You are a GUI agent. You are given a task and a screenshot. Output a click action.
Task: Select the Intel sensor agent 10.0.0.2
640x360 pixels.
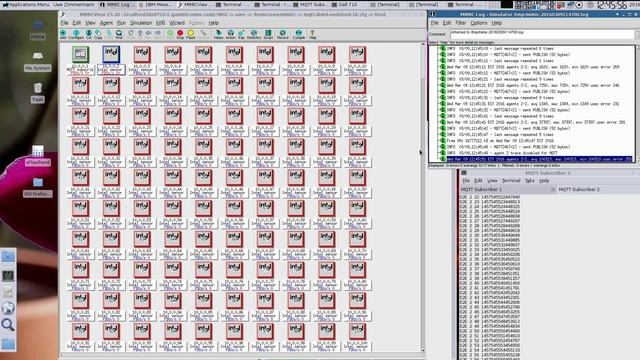(x=111, y=55)
